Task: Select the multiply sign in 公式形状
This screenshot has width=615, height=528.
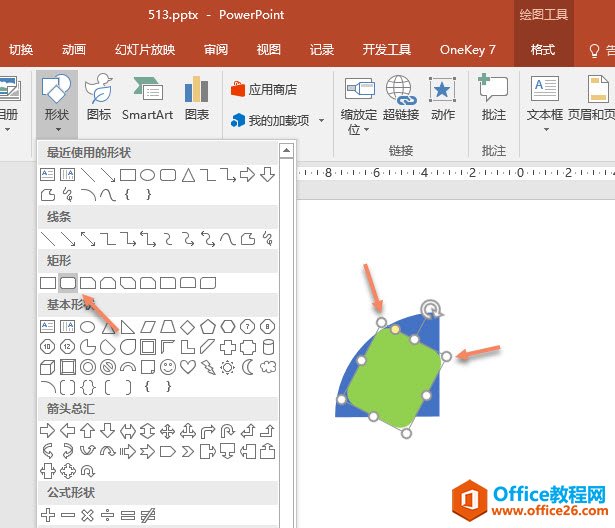Action: tap(87, 515)
